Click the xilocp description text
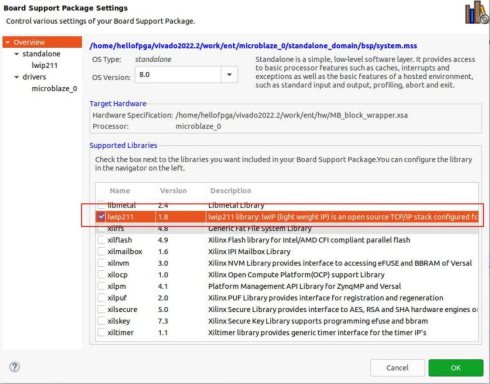This screenshot has height=384, width=490. pos(296,275)
